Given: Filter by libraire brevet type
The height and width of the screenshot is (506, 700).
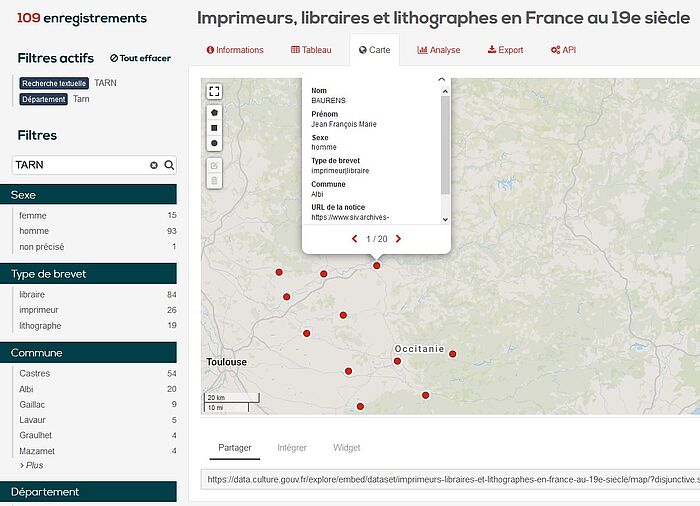Looking at the screenshot, I should click(x=97, y=295).
